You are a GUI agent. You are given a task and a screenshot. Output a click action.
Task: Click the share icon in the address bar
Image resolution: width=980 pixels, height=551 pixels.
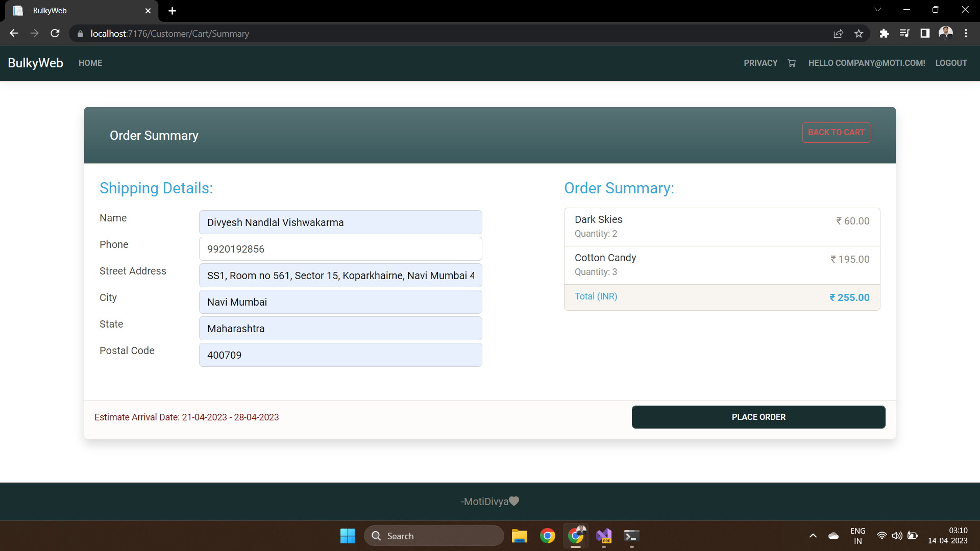click(839, 33)
